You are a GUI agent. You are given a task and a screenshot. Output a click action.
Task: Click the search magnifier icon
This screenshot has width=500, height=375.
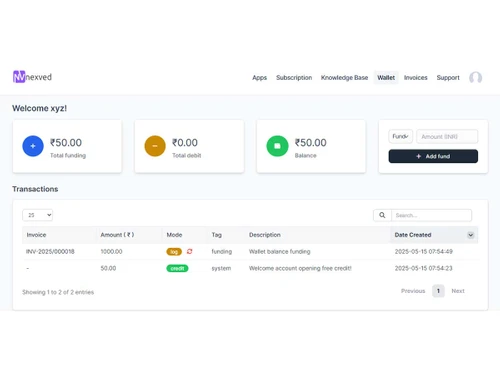tap(382, 215)
